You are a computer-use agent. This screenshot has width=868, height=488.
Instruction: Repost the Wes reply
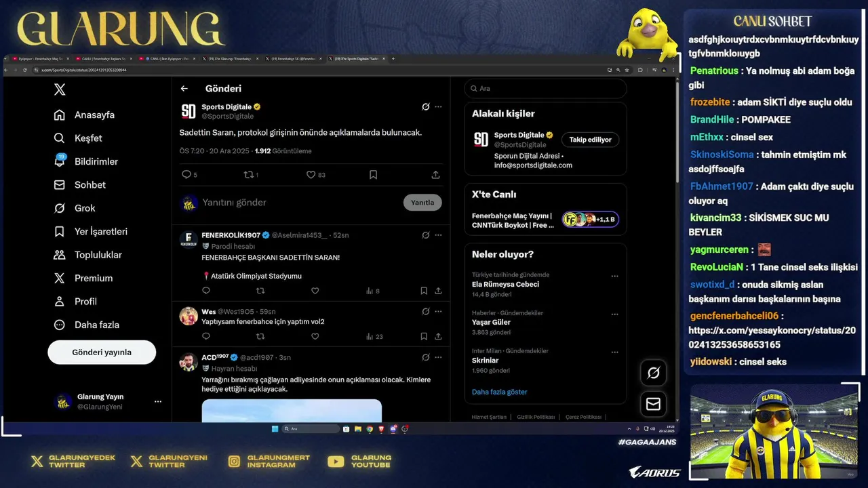coord(260,336)
